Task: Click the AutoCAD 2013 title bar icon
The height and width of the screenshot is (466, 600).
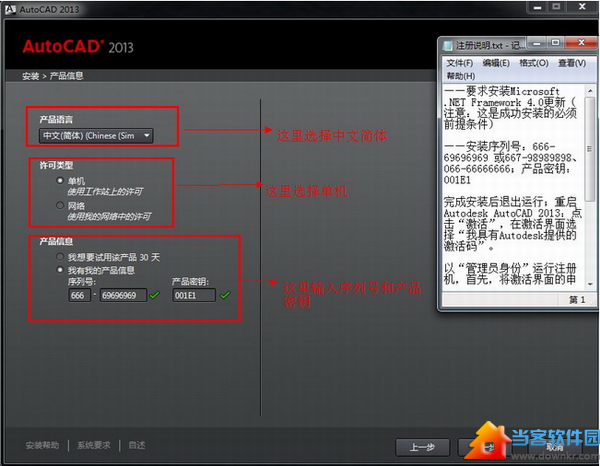Action: (x=10, y=9)
